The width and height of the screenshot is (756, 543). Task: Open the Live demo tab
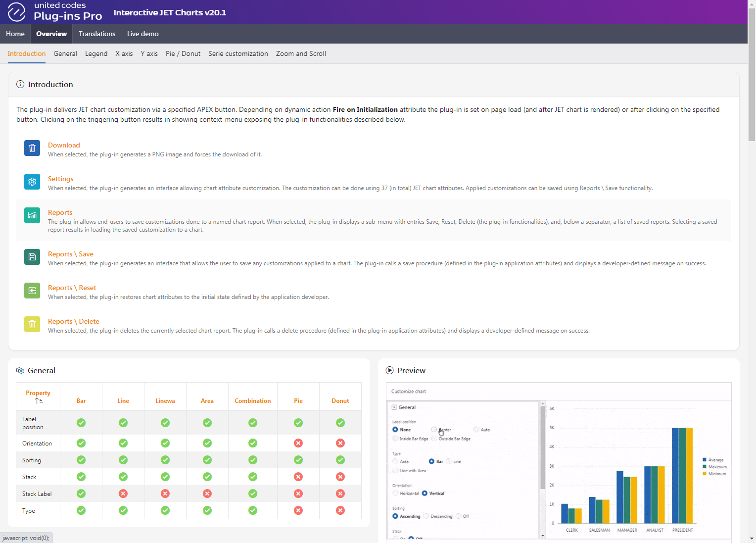tap(143, 34)
